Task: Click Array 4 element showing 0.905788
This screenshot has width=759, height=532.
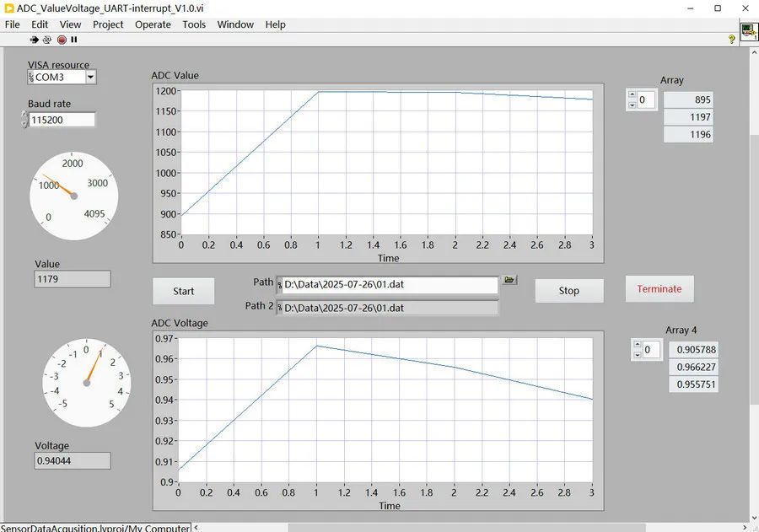Action: click(x=694, y=350)
